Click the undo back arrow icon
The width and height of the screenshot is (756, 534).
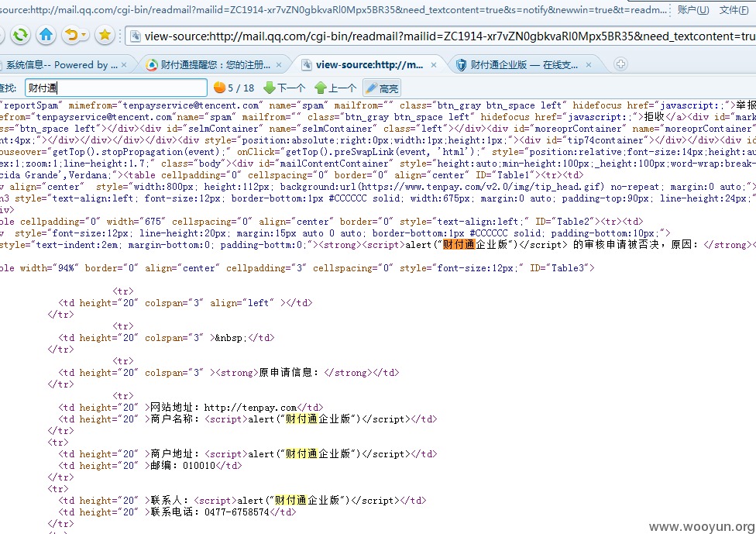(x=71, y=35)
